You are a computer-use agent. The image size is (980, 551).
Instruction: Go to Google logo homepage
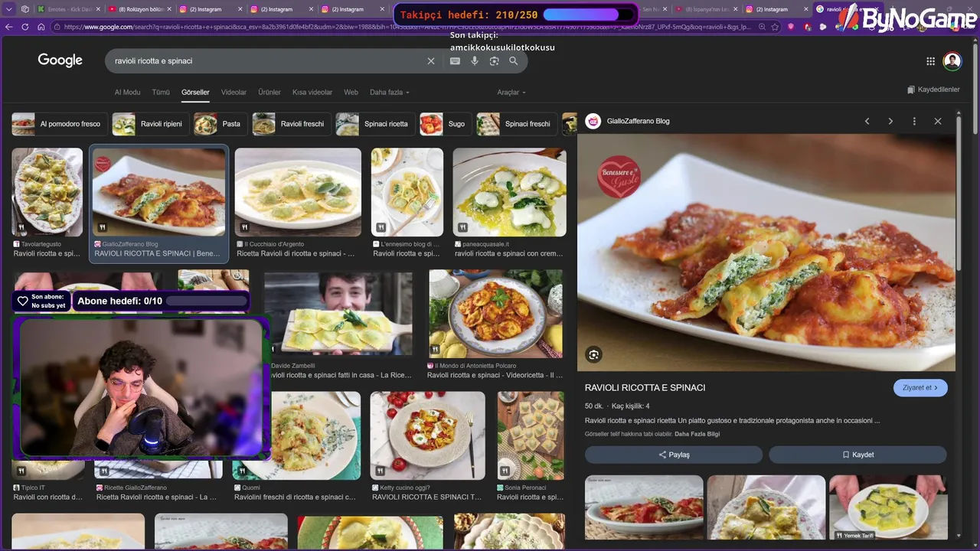pos(60,60)
